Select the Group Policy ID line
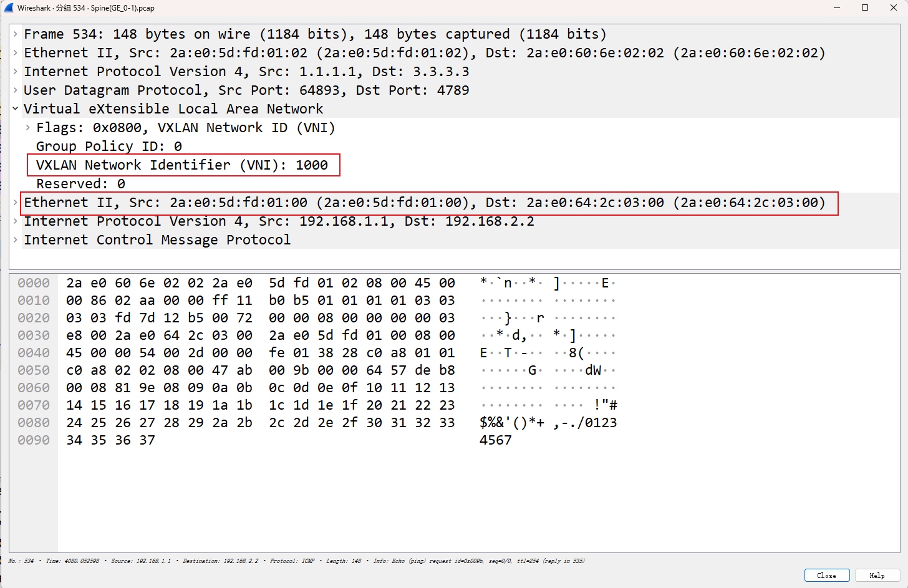 coord(109,146)
